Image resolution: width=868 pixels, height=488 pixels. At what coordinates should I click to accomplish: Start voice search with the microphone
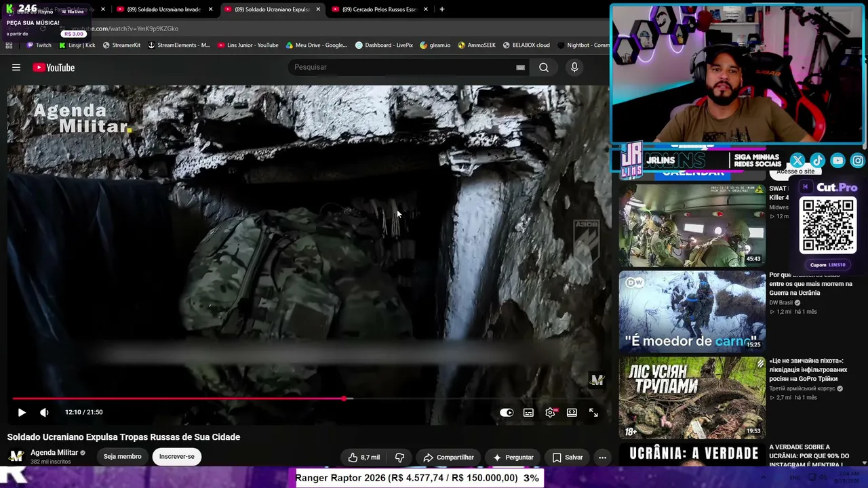point(574,67)
